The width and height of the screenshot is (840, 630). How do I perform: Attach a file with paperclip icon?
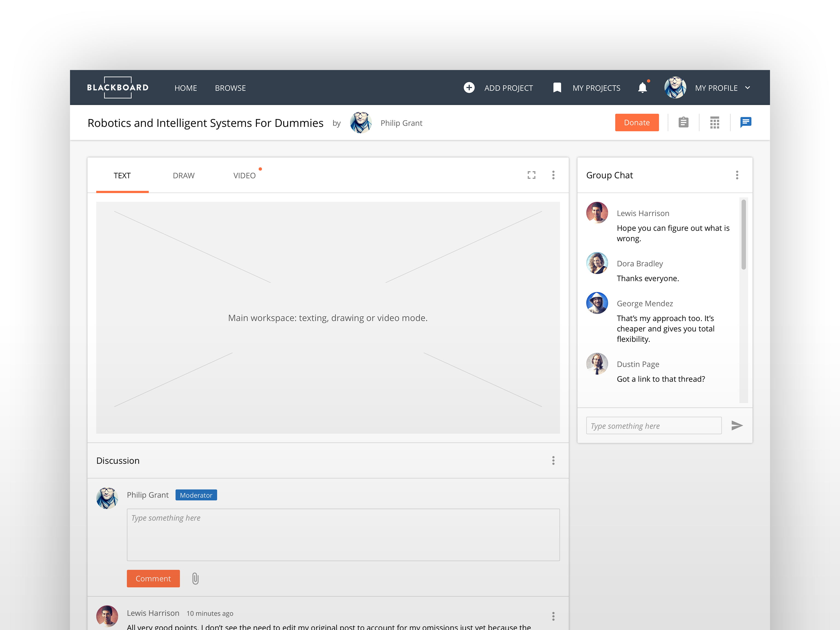coord(195,578)
